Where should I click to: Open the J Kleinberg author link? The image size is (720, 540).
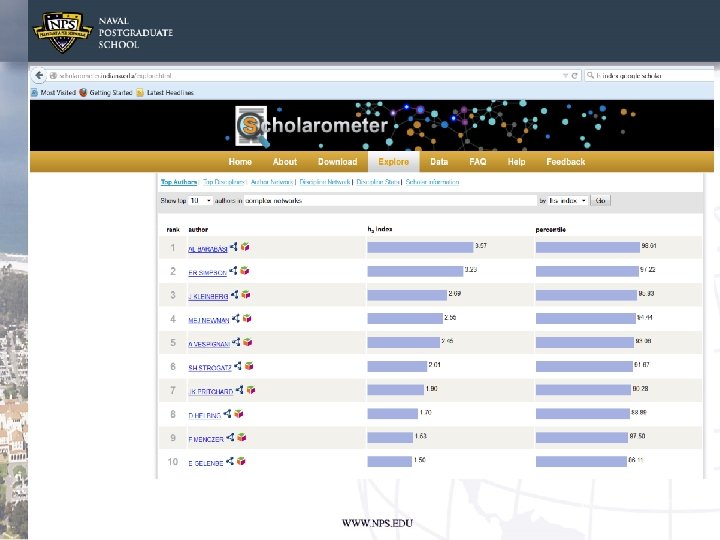point(208,297)
